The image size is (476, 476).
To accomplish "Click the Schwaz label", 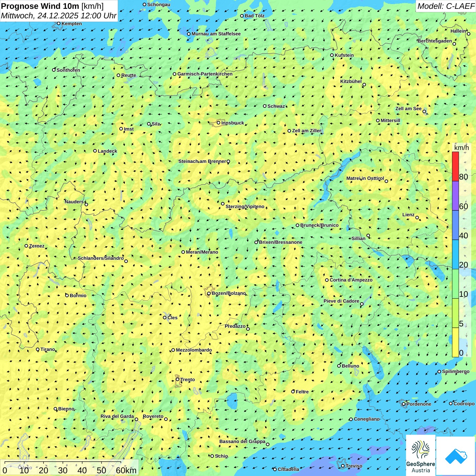I will click(x=276, y=106).
